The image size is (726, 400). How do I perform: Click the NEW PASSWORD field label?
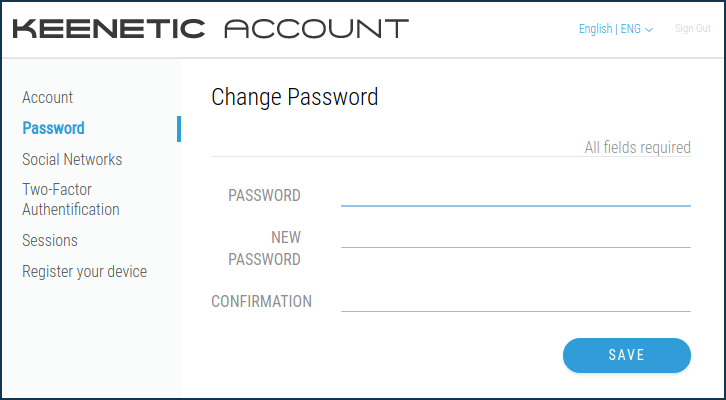click(264, 248)
